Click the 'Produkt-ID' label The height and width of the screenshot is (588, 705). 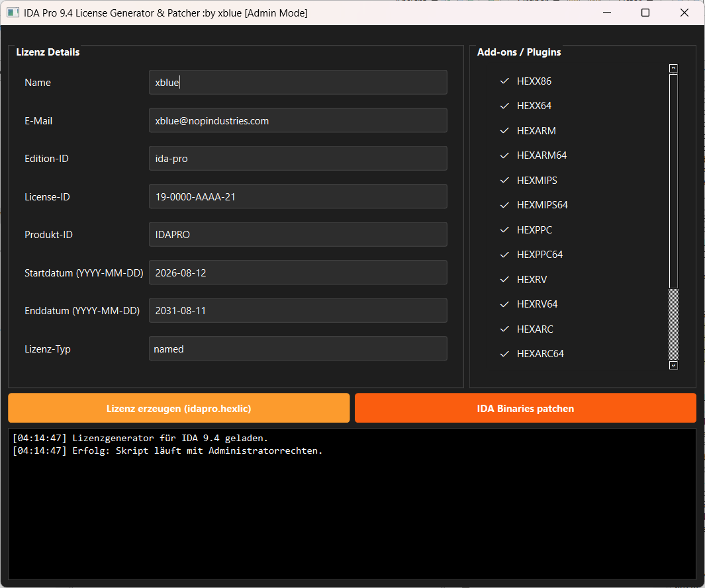coord(48,235)
